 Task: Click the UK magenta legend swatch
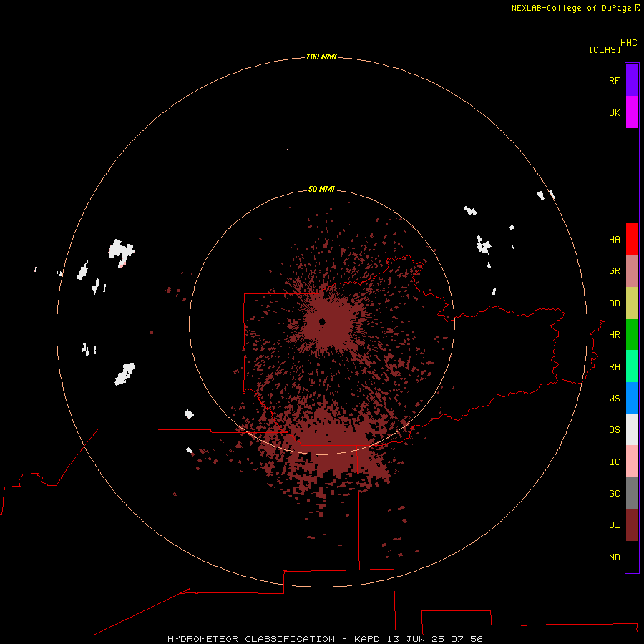click(x=632, y=112)
